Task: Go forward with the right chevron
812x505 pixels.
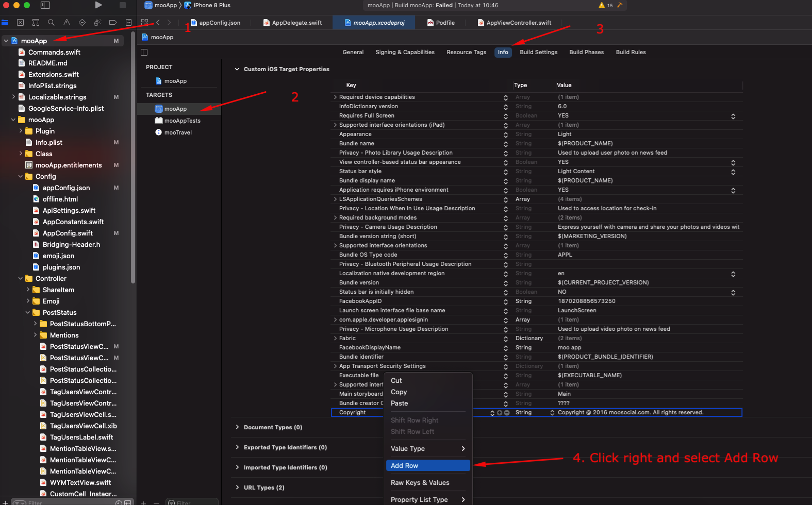Action: click(169, 23)
